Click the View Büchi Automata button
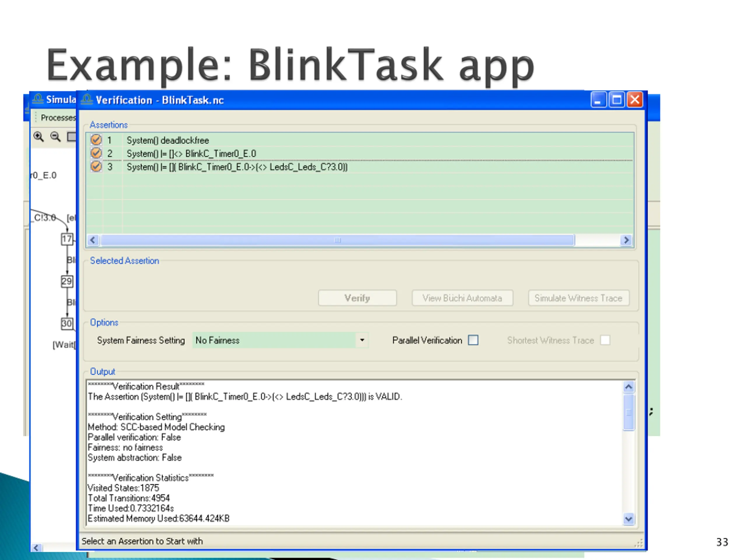Image resolution: width=747 pixels, height=560 pixels. click(x=462, y=298)
